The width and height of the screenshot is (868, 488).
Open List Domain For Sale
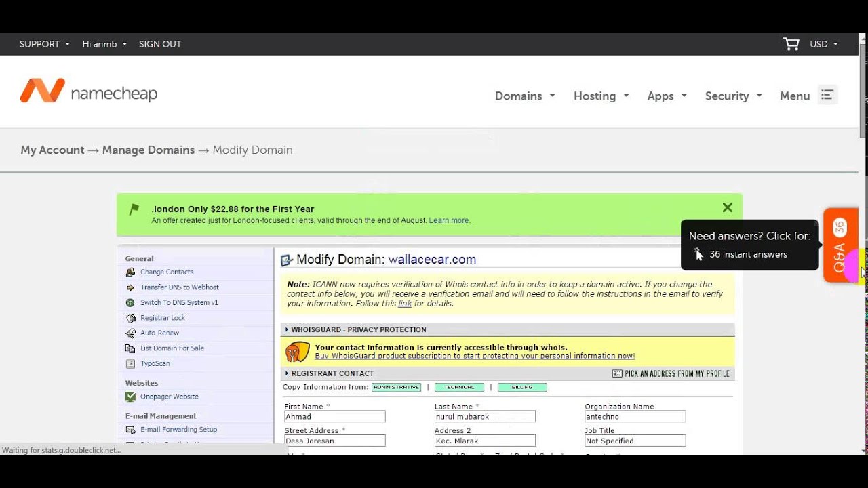click(172, 348)
